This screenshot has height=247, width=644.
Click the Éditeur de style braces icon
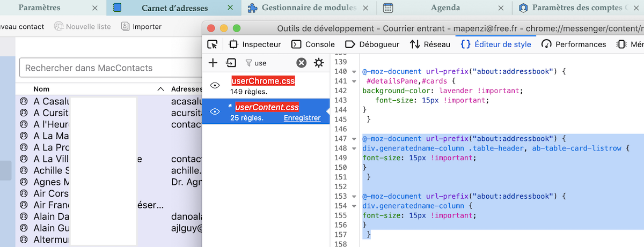point(466,44)
